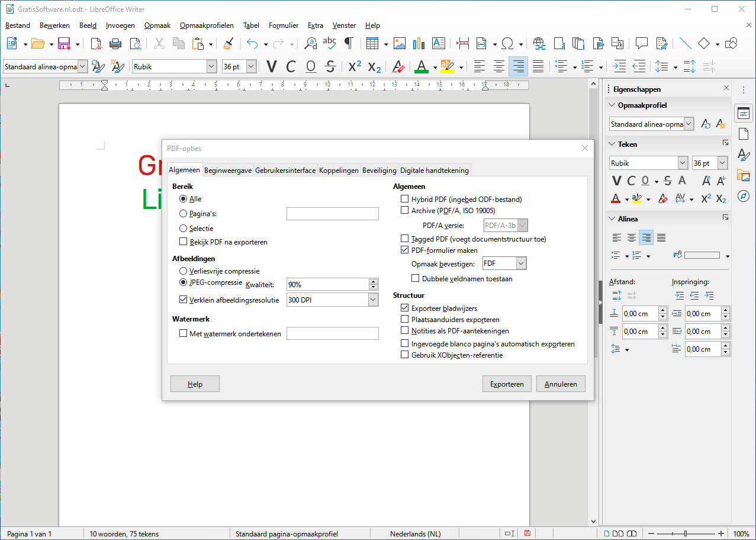Select the Pagina's radio button
This screenshot has width=756, height=540.
click(x=184, y=214)
